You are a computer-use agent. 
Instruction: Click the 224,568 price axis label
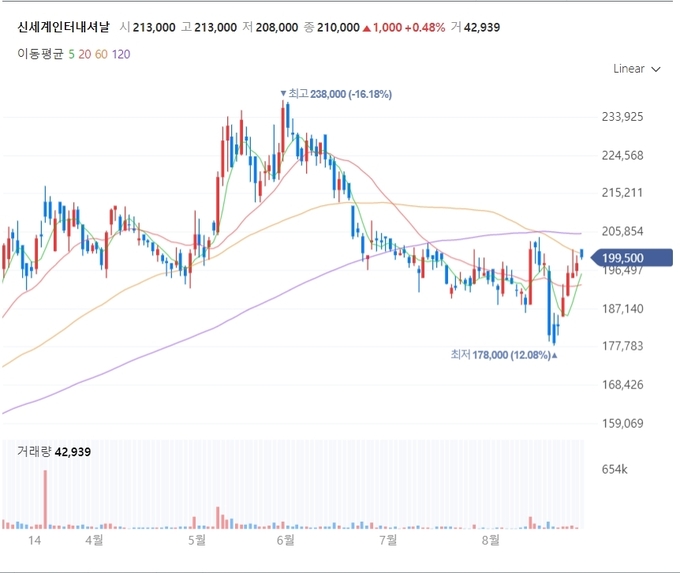tap(622, 155)
